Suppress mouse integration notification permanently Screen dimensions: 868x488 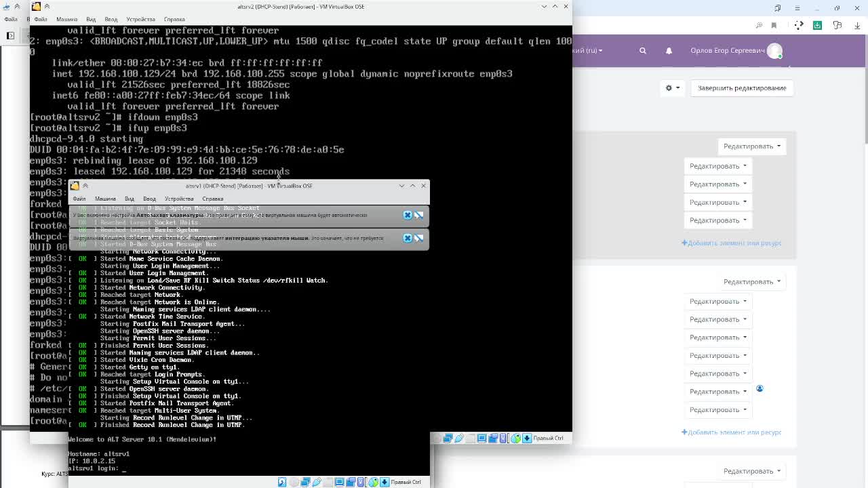click(x=418, y=238)
